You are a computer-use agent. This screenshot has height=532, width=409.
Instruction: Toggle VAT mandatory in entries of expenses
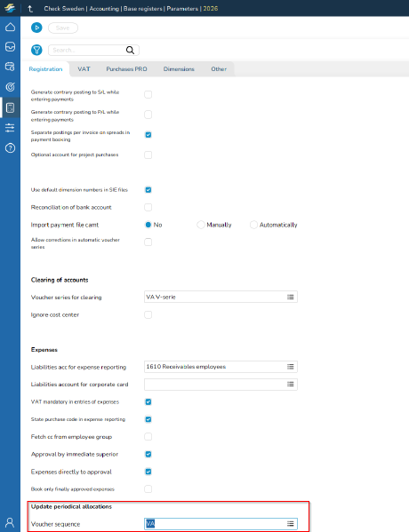point(148,401)
